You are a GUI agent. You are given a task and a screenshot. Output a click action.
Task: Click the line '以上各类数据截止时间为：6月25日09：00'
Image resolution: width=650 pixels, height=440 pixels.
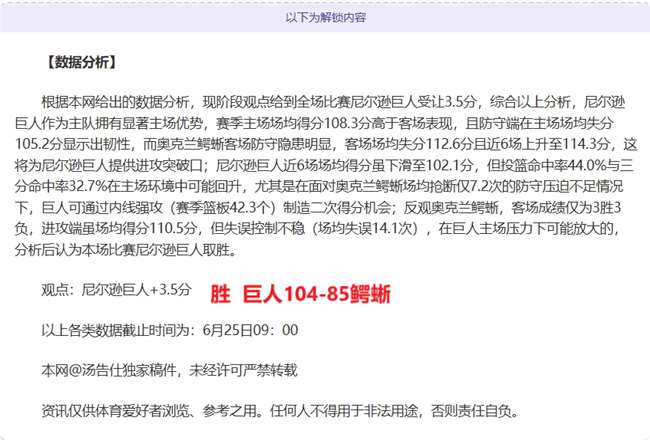(170, 330)
